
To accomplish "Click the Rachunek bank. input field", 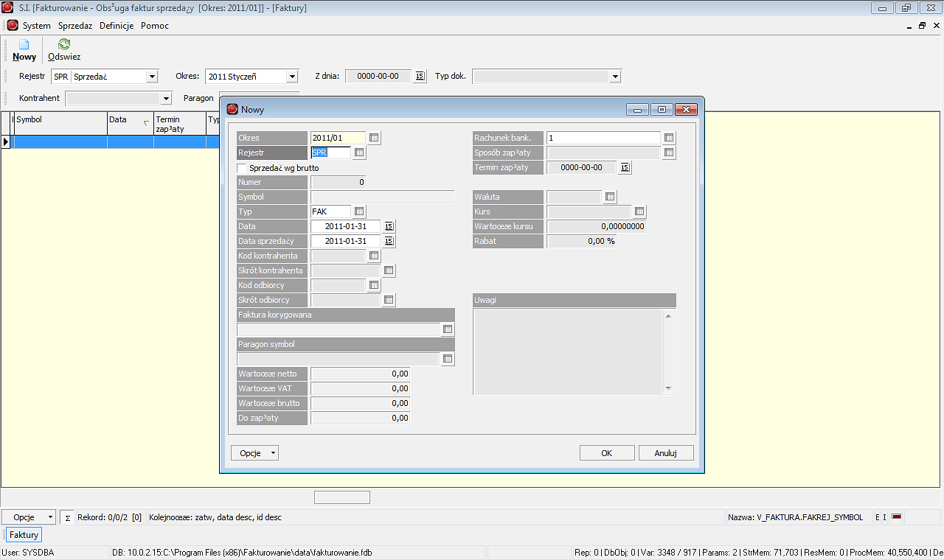I will (603, 138).
